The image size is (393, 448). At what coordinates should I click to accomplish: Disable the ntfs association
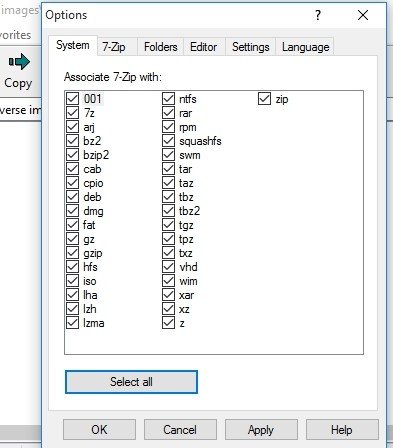tap(168, 99)
